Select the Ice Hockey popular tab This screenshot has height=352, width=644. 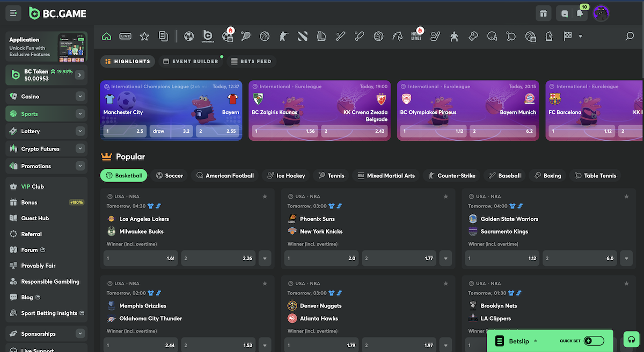tap(286, 176)
